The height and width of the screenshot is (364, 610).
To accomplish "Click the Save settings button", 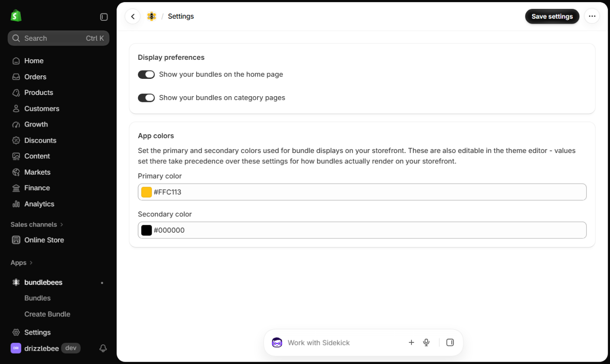I will pos(552,16).
